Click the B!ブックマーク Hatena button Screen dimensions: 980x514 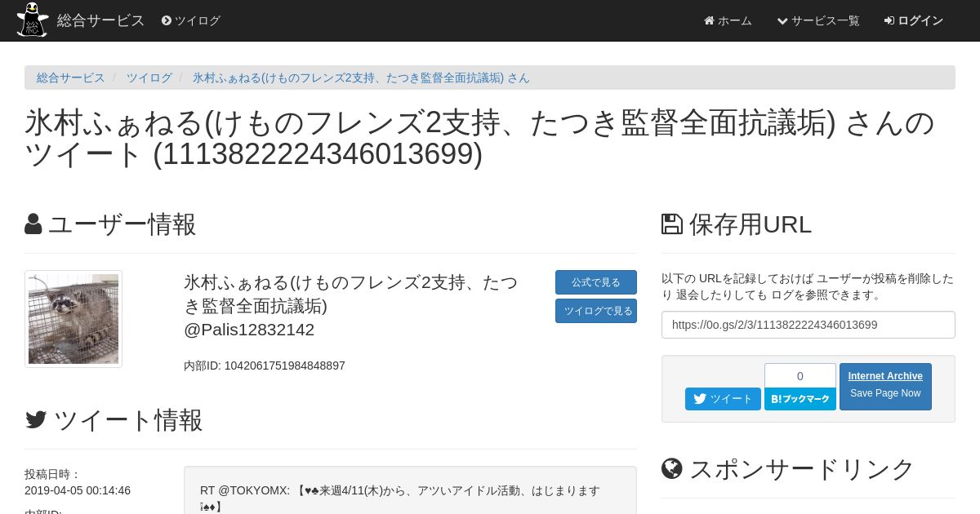[x=800, y=399]
